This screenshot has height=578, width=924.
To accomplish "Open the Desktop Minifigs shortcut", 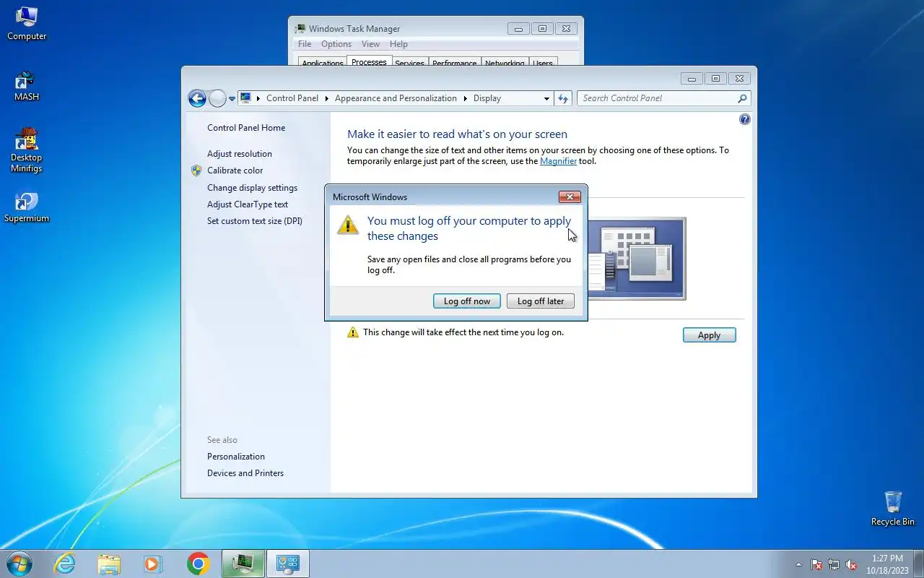I will (x=27, y=150).
